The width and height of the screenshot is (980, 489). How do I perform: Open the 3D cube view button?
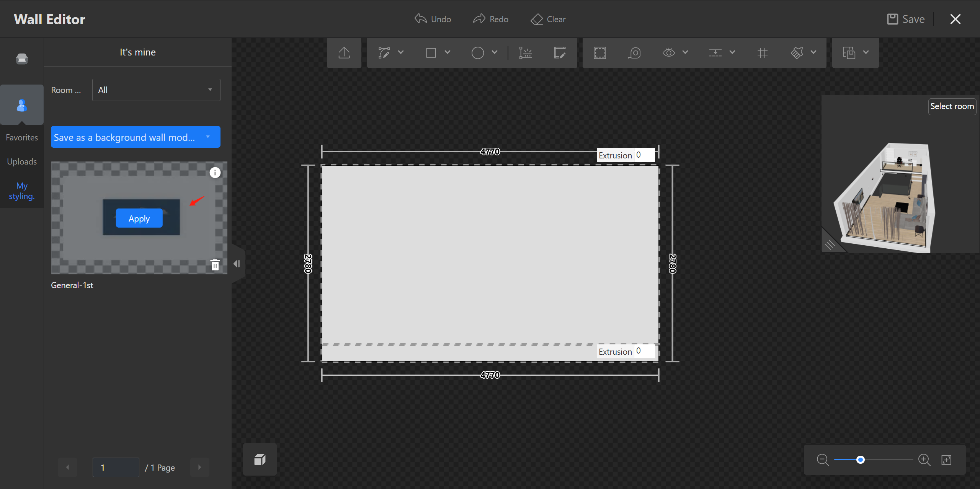click(x=260, y=460)
